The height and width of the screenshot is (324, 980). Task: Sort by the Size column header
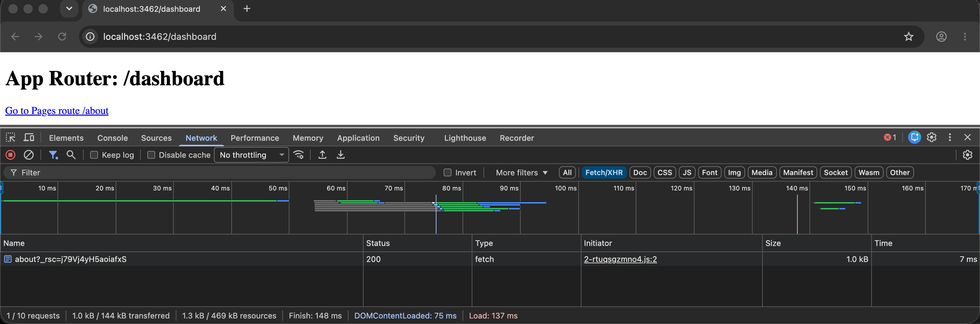(817, 243)
